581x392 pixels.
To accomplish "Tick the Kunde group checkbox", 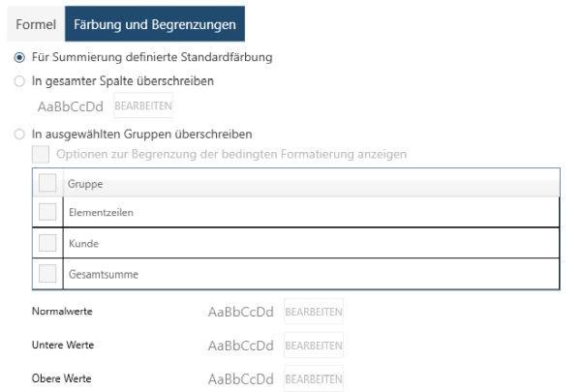I will (x=47, y=243).
